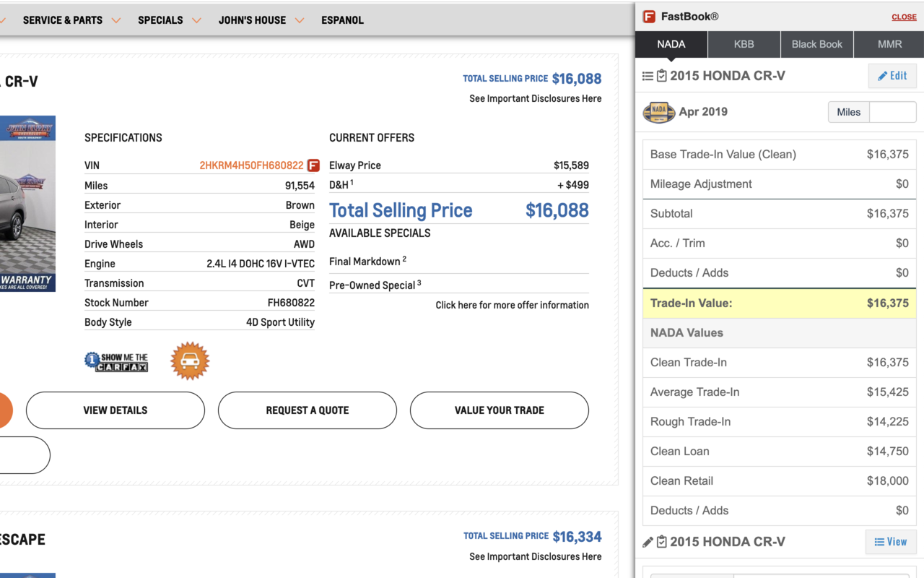This screenshot has width=924, height=578.
Task: Open See Important Disclosures Here under $16,334
Action: click(535, 556)
